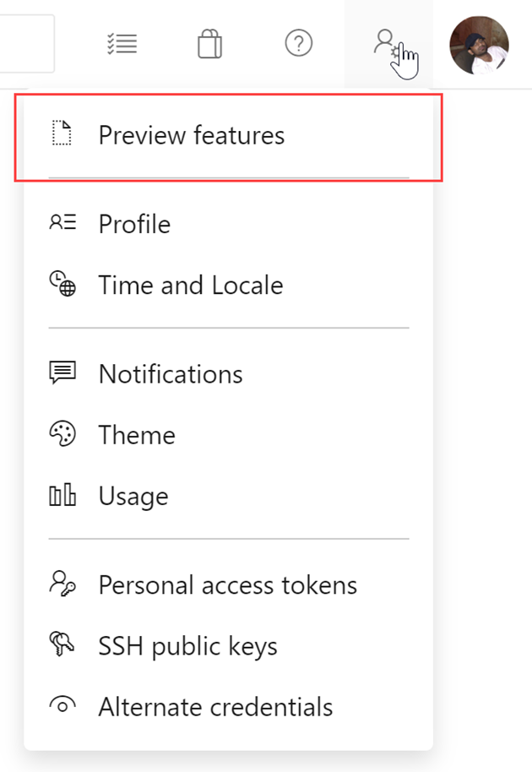
Task: Click the Usage bar chart icon
Action: 62,496
